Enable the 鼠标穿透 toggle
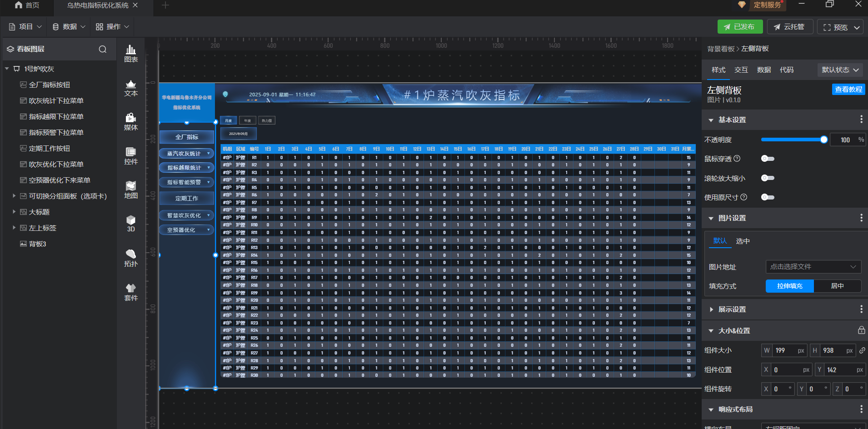The height and width of the screenshot is (429, 868). click(768, 159)
